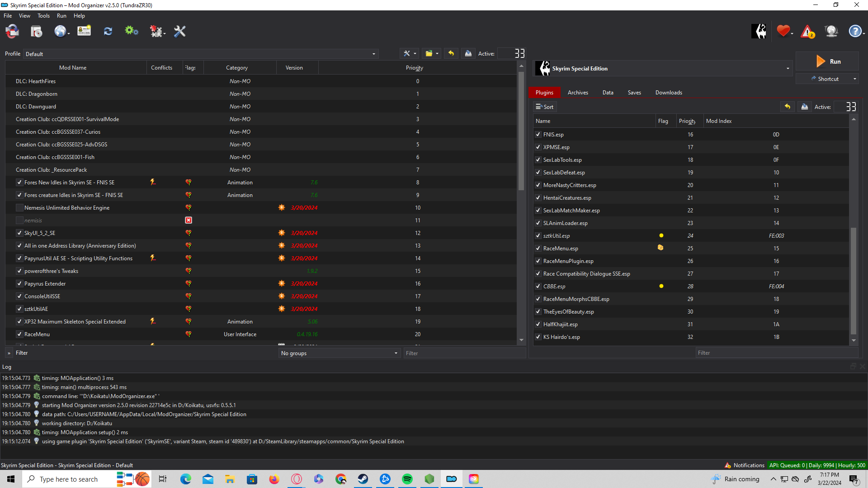Open the warning notifications triangle icon
The height and width of the screenshot is (488, 868).
[807, 31]
